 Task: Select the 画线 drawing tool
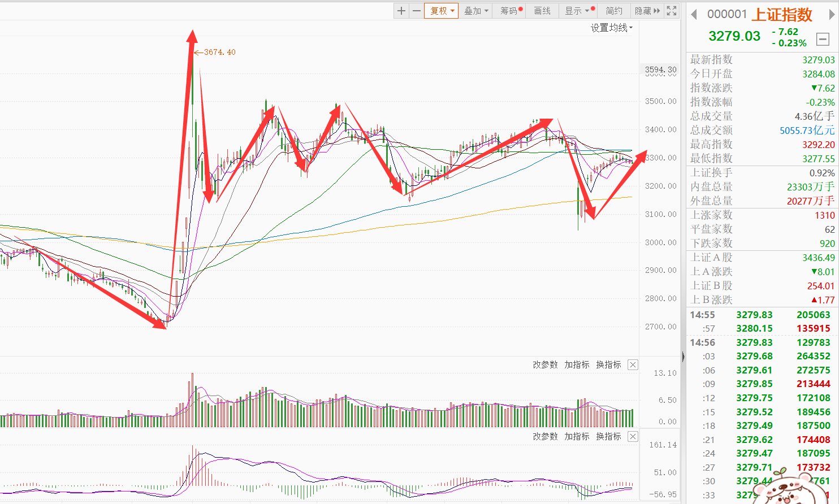pyautogui.click(x=542, y=11)
